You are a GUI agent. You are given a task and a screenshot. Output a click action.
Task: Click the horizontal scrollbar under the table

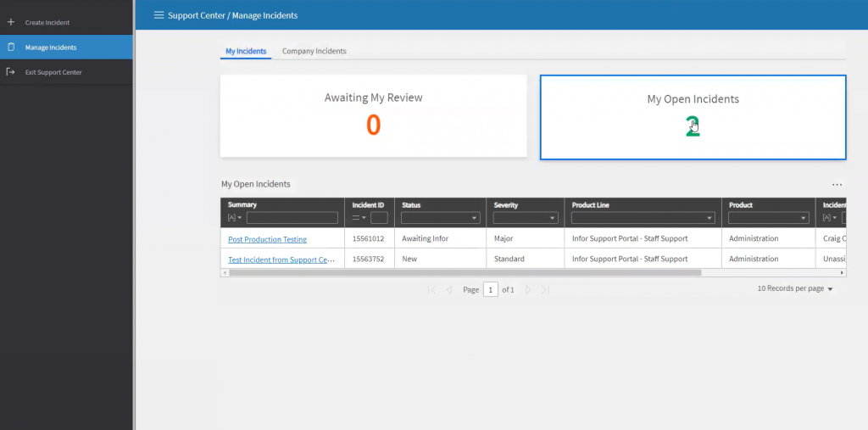point(465,273)
